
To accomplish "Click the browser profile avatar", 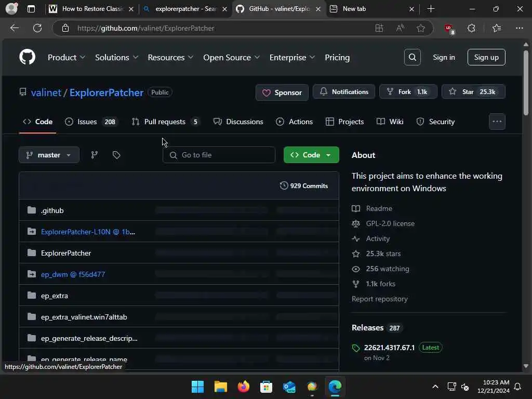I will (x=11, y=8).
